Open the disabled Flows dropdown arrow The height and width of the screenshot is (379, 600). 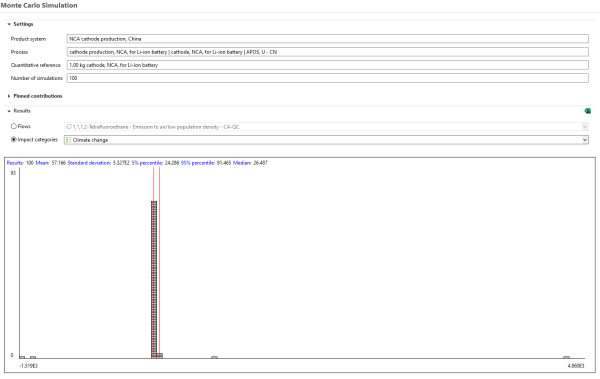[585, 127]
